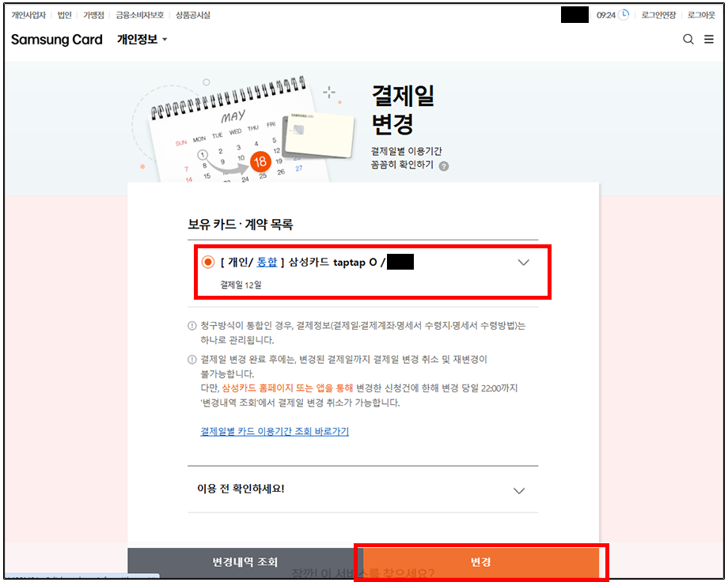Image resolution: width=728 pixels, height=582 pixels.
Task: Go to 법인 in top menu
Action: (64, 15)
